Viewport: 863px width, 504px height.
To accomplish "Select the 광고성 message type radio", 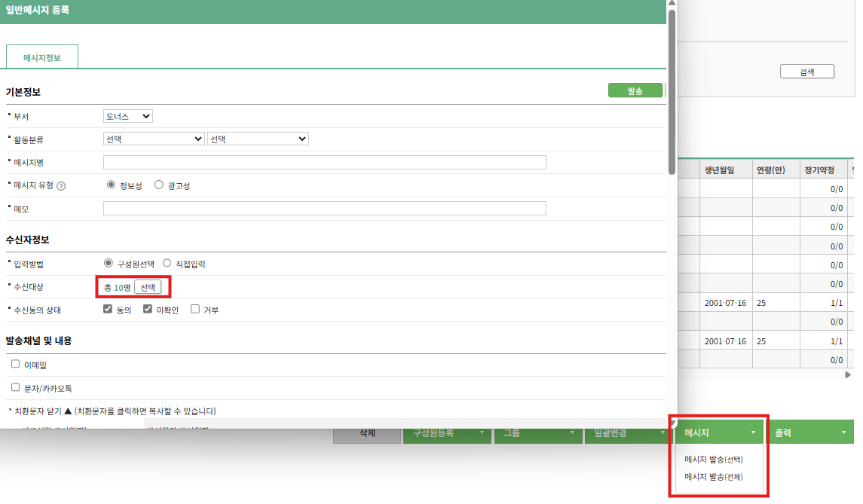I will [x=159, y=185].
